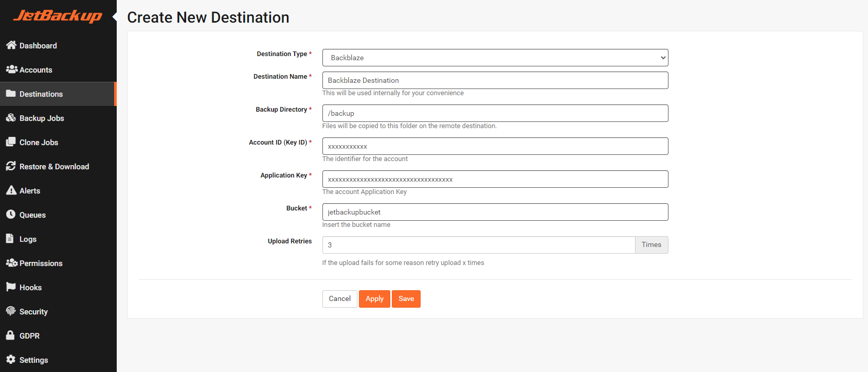Go to Permissions in the sidebar
The width and height of the screenshot is (868, 372).
(41, 263)
